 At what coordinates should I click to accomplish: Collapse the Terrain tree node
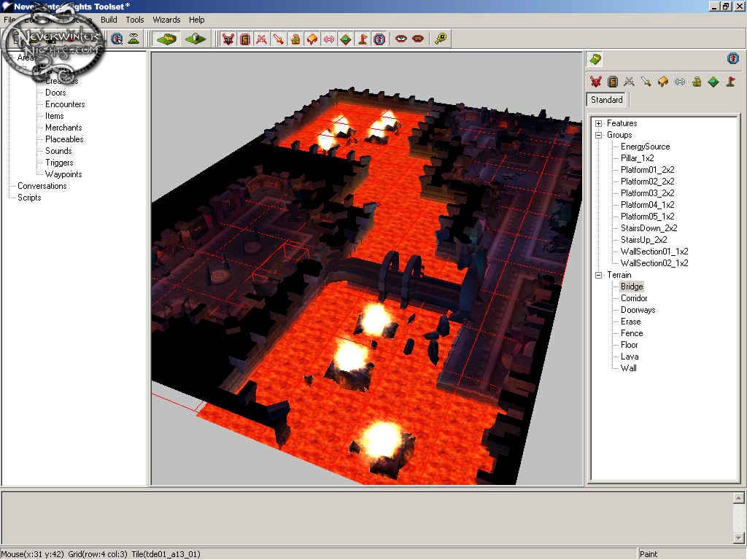tap(599, 275)
